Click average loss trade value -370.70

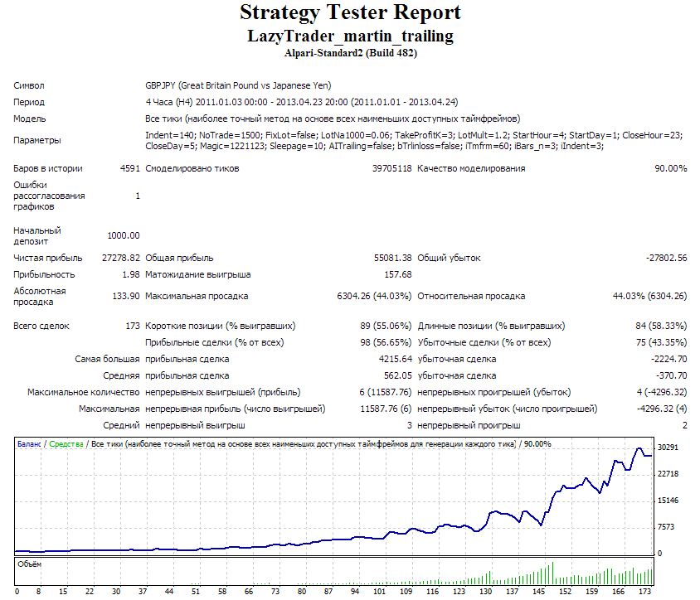tap(672, 375)
